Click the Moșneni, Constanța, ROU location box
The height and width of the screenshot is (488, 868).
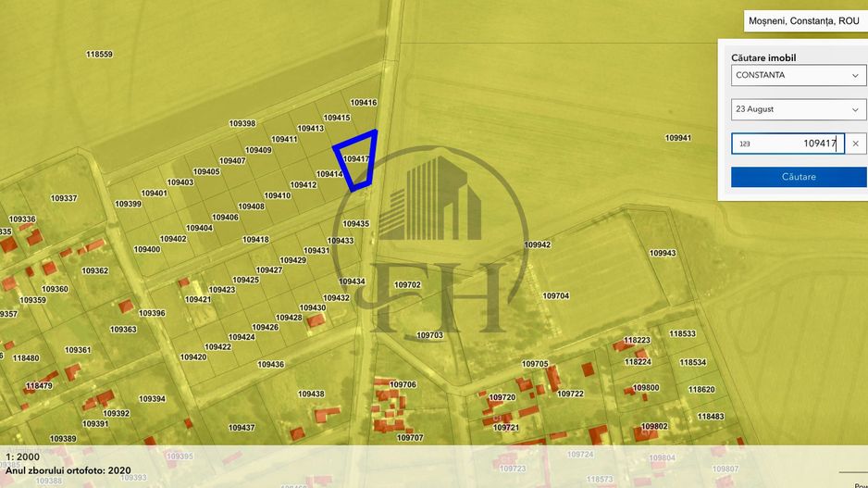[x=804, y=20]
